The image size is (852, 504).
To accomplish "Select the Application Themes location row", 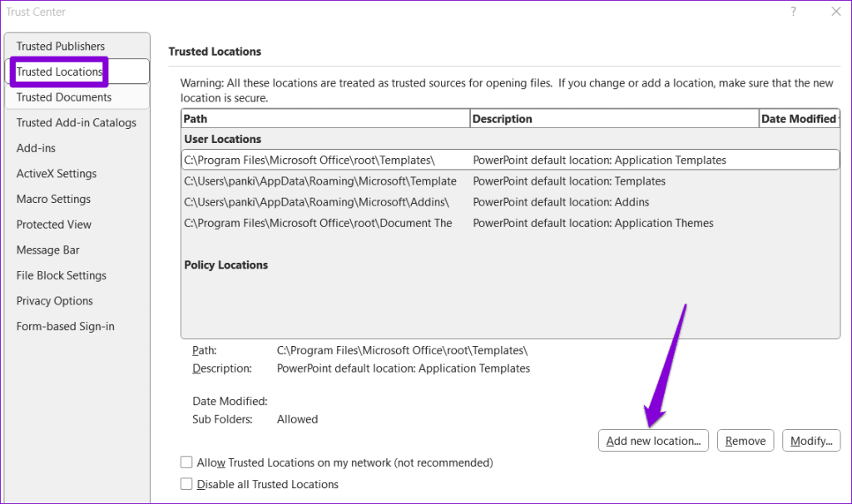I will 449,223.
